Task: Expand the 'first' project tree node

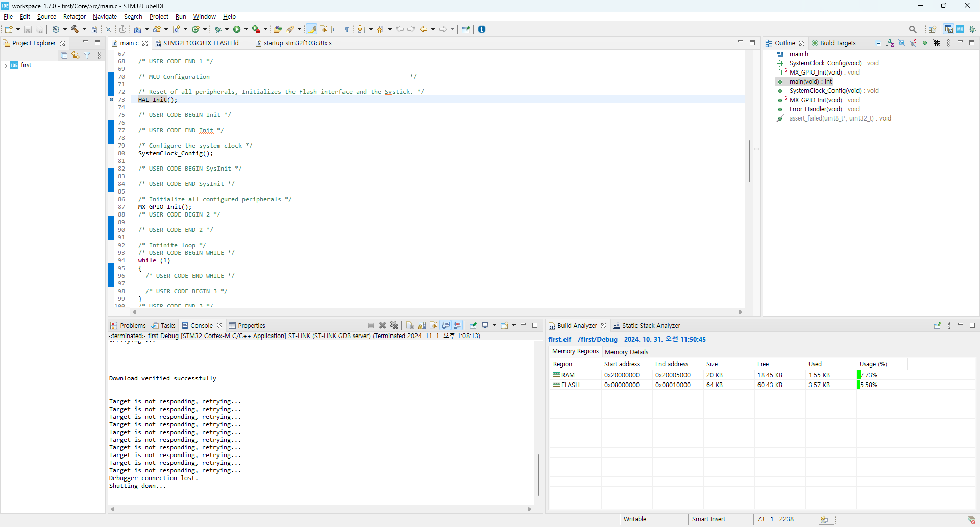Action: (6, 65)
